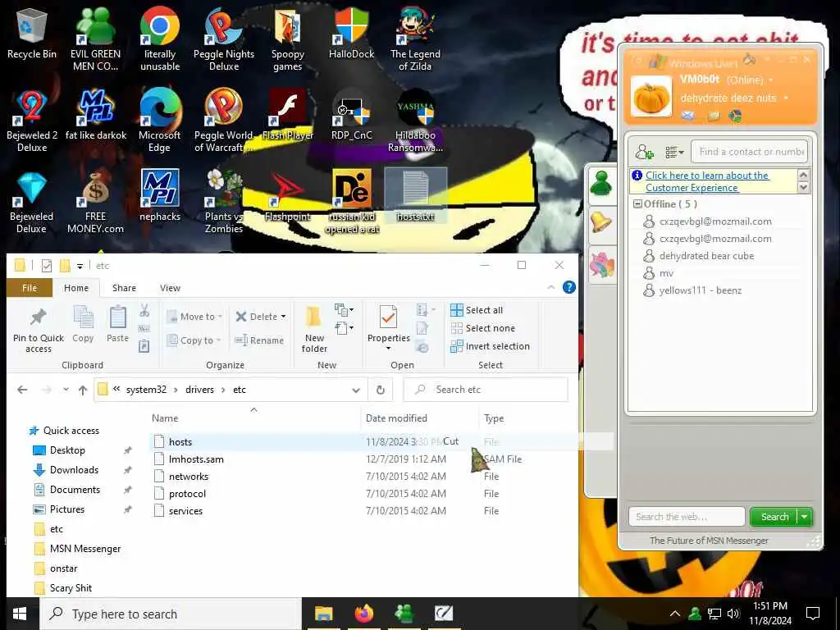Click Pin to Quick access in ribbon
Viewport: 840px width, 630px height.
(38, 330)
